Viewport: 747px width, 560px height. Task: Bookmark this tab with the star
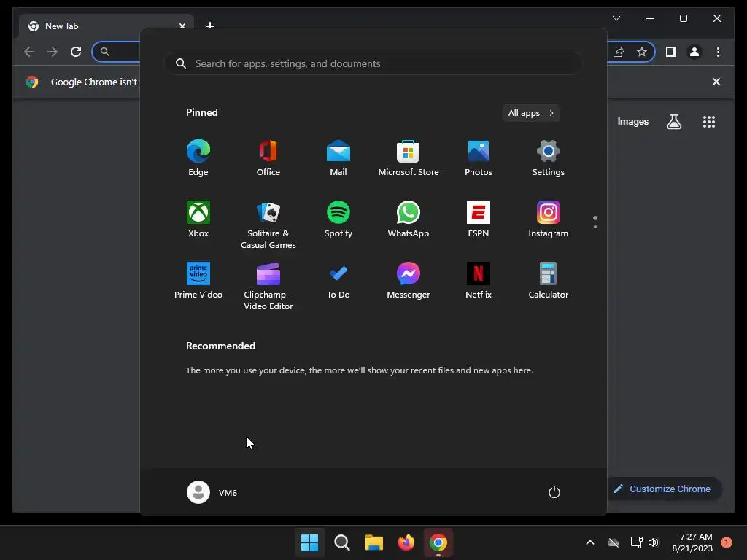coord(642,52)
